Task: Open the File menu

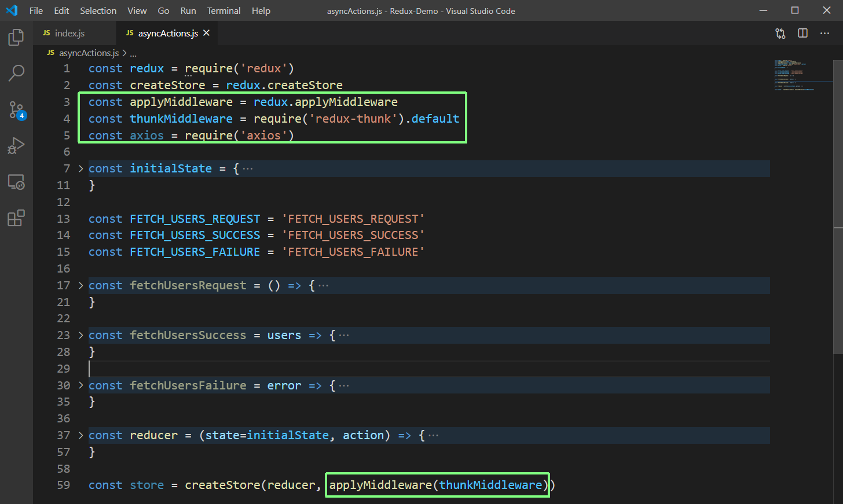Action: tap(36, 10)
